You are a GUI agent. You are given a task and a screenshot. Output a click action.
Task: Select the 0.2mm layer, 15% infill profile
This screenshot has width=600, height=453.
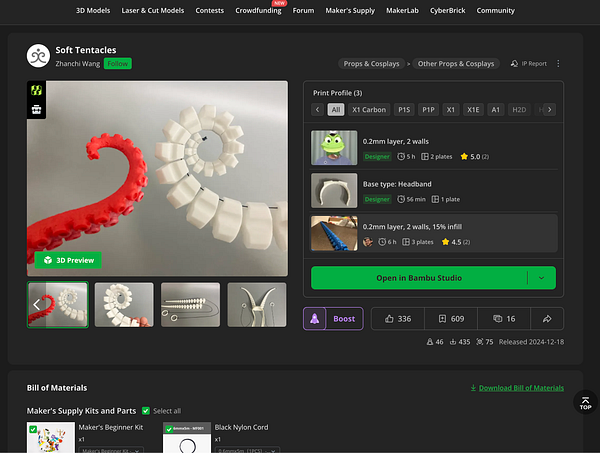click(434, 233)
